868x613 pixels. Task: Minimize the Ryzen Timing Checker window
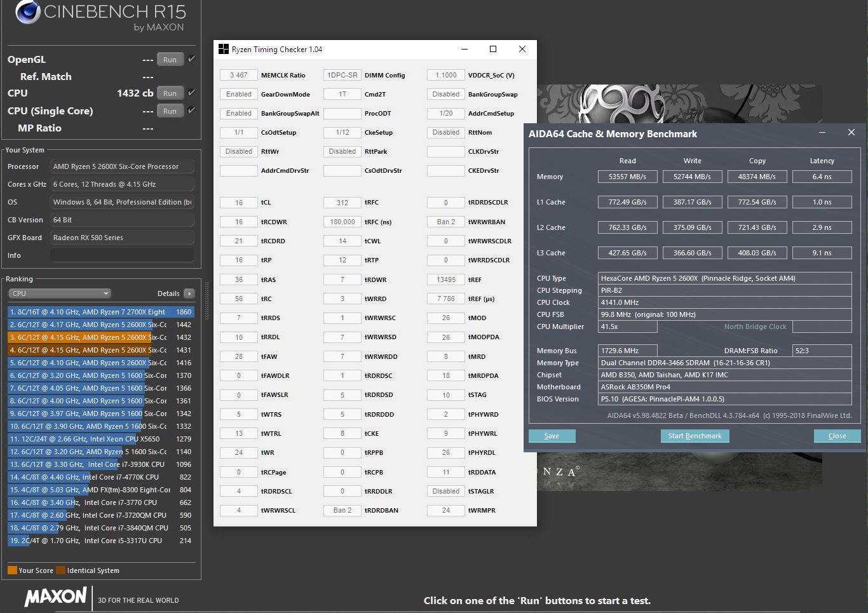pyautogui.click(x=465, y=49)
